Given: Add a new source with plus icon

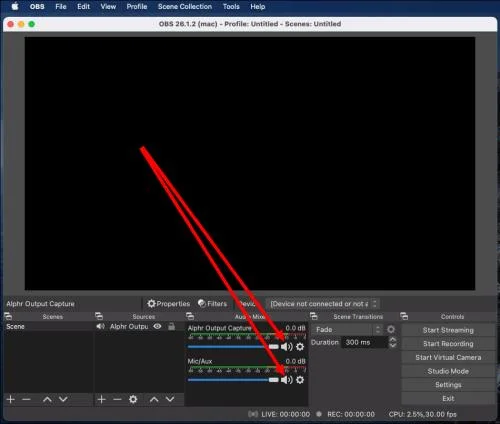Looking at the screenshot, I should click(102, 399).
